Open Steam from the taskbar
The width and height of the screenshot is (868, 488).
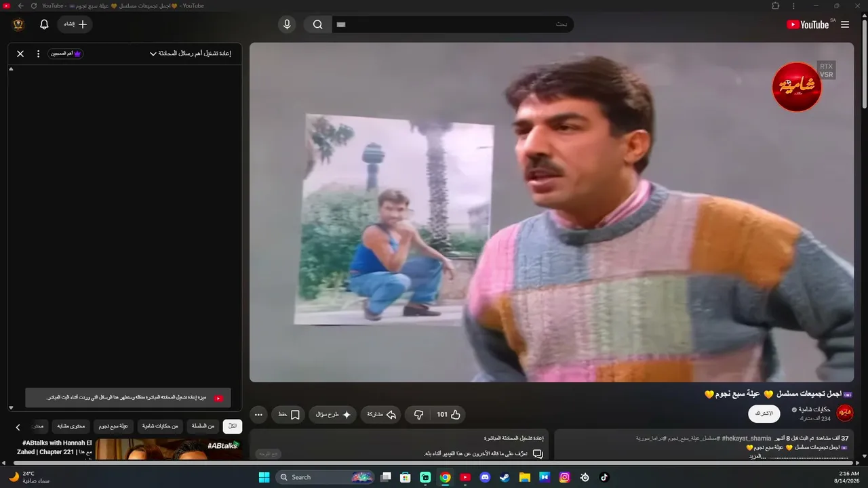(x=505, y=477)
